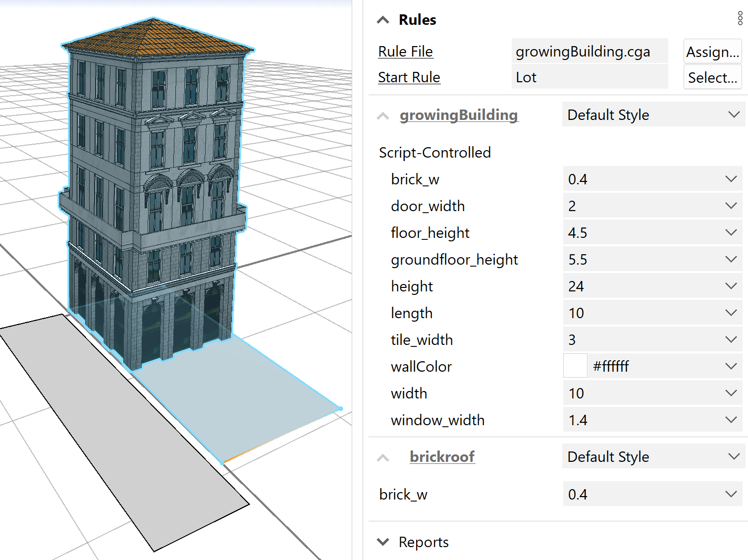Collapse the brickroof section
Screen dimensions: 748x560
[x=383, y=457]
